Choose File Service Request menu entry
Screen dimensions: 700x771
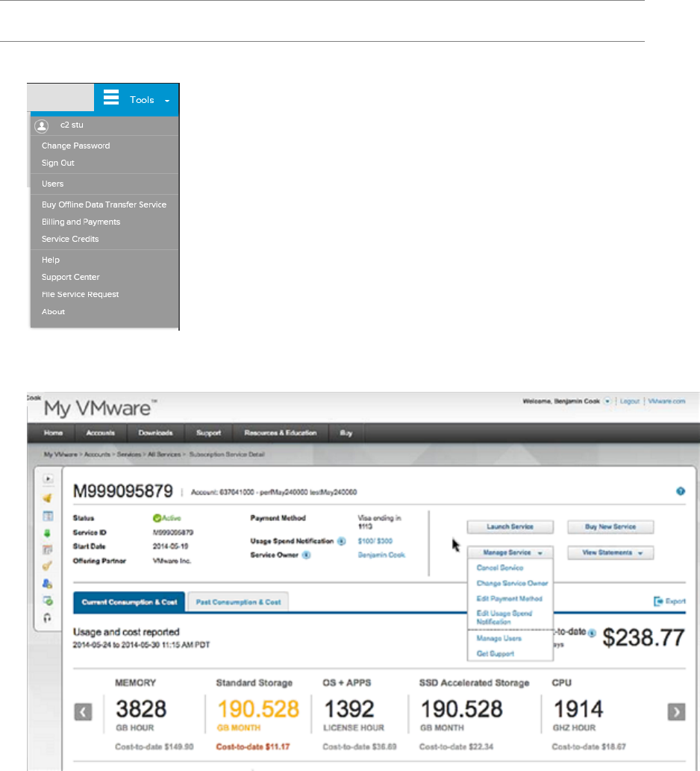[80, 294]
